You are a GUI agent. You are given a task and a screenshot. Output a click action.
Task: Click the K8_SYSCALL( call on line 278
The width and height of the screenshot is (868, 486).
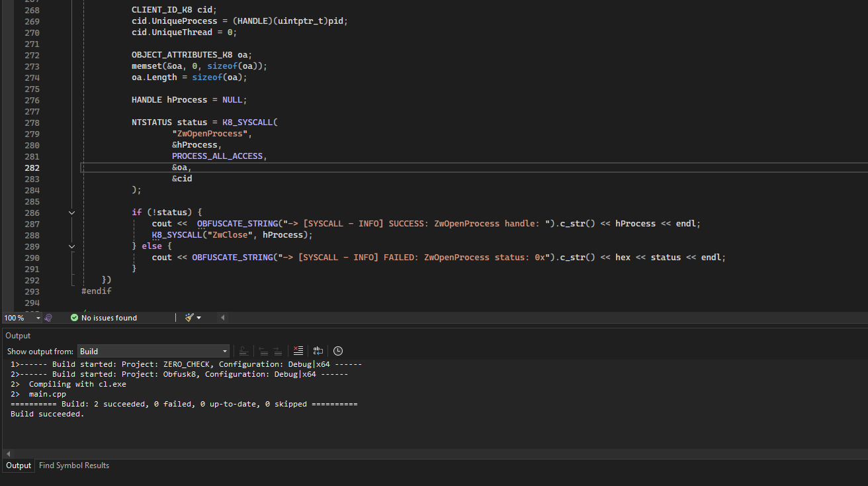(250, 122)
